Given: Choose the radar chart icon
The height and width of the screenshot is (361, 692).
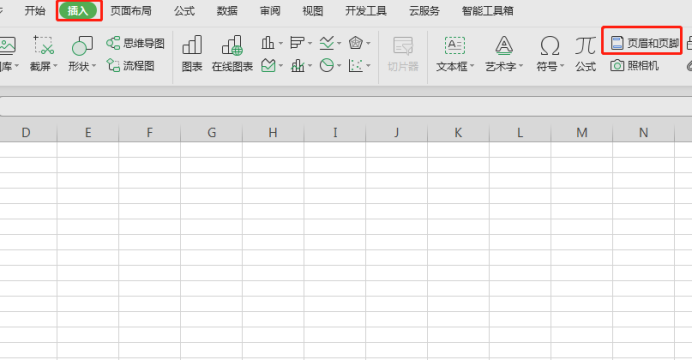Looking at the screenshot, I should tap(356, 43).
